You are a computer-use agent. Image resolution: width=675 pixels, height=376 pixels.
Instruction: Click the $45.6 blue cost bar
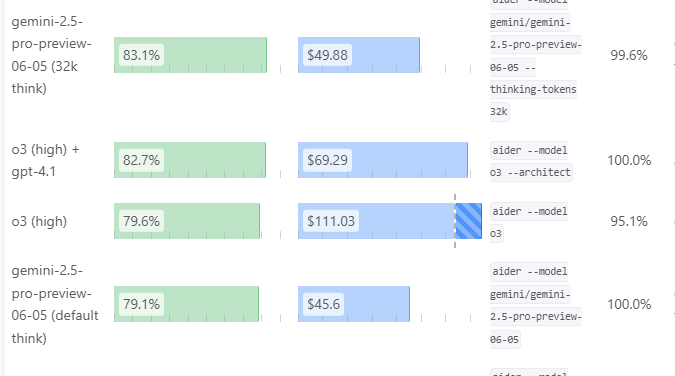pyautogui.click(x=354, y=304)
